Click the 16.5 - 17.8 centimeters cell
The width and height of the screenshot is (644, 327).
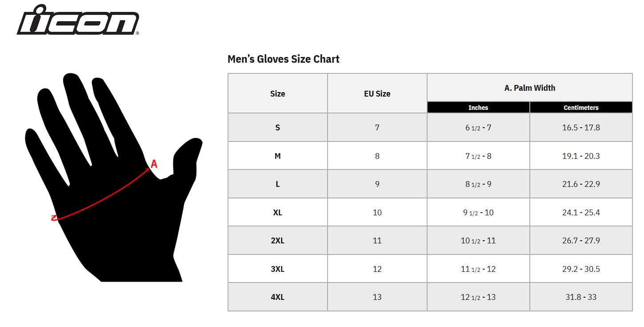[x=581, y=128]
